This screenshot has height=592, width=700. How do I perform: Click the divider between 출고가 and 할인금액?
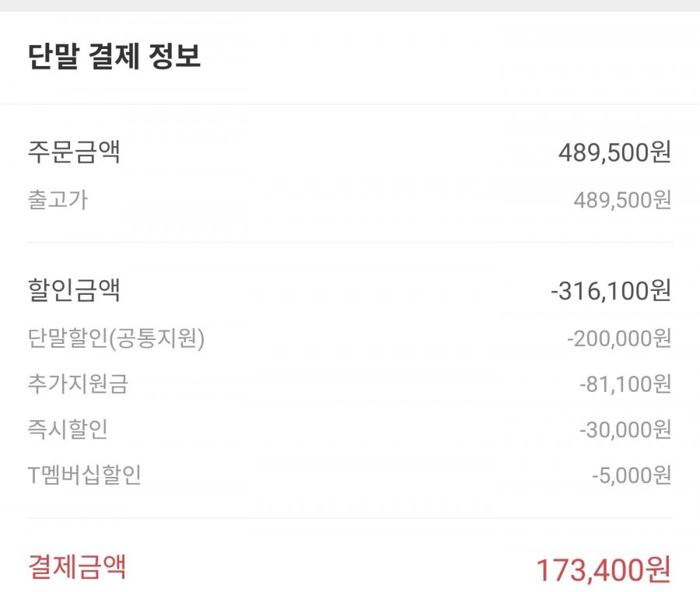coord(350,243)
